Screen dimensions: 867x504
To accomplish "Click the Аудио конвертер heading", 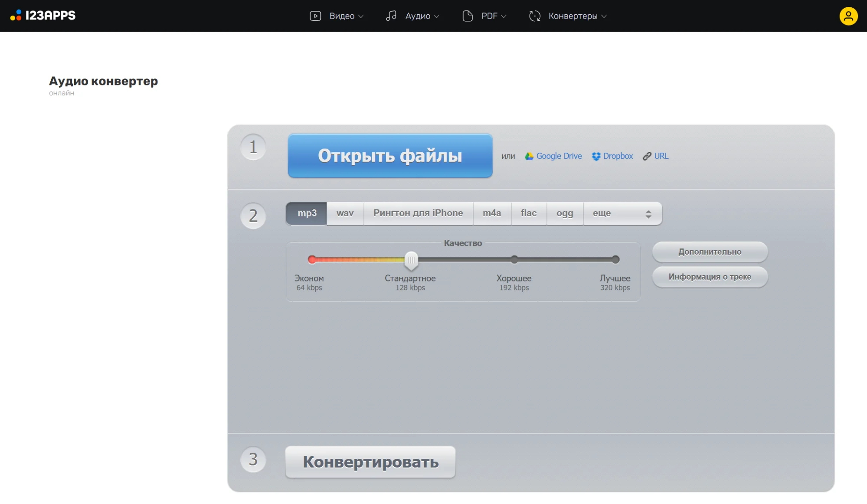I will 103,81.
